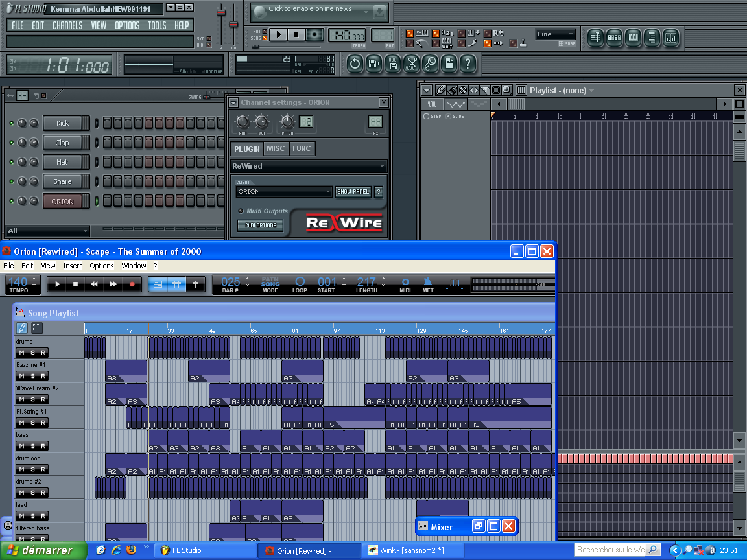The image size is (747, 560).
Task: Select the slice tool in Playlist toolbar
Action: click(x=485, y=89)
